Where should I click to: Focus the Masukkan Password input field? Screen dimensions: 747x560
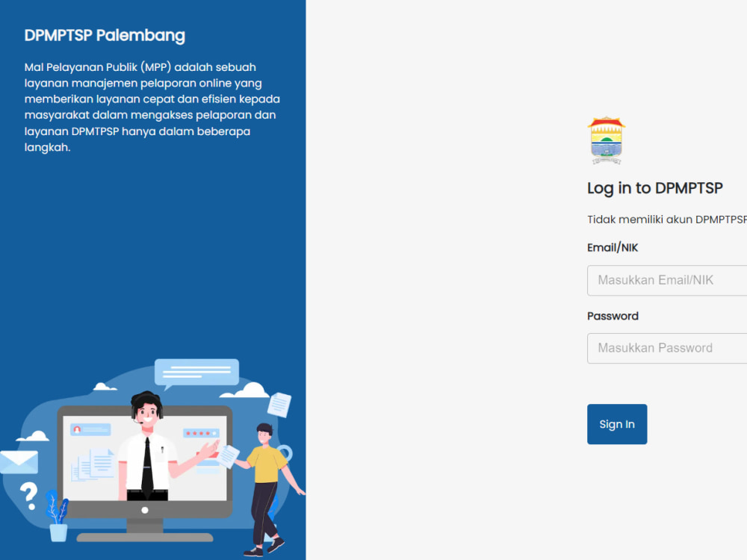coord(667,348)
